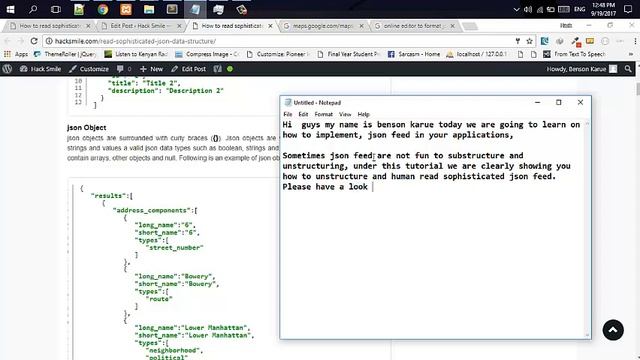640x360 pixels.
Task: Open Notepad Edit menu
Action: (303, 114)
